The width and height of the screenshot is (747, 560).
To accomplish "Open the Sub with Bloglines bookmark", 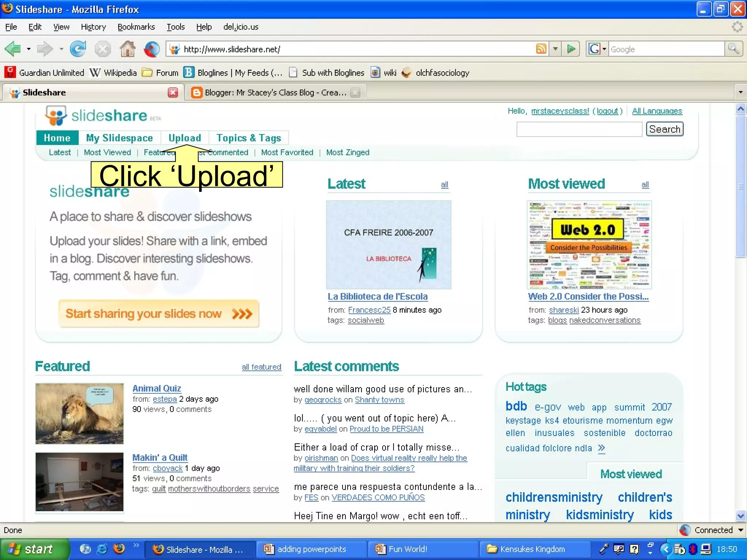I will point(326,73).
